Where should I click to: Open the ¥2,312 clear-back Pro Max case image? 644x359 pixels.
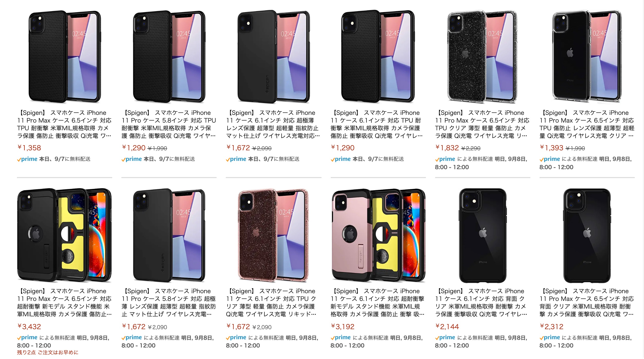pyautogui.click(x=587, y=235)
